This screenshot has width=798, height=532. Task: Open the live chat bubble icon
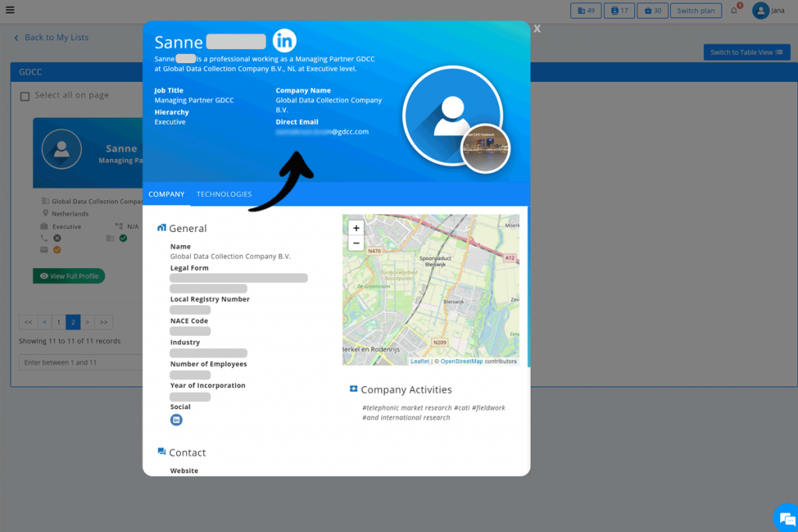point(786,518)
